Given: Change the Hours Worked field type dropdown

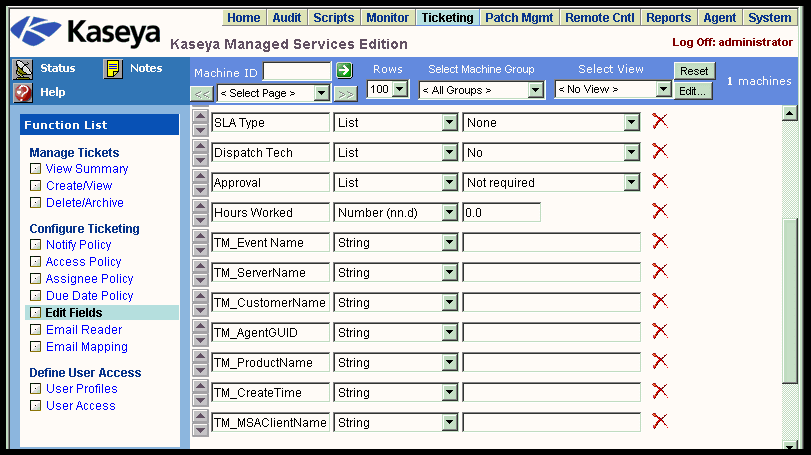Looking at the screenshot, I should tap(395, 212).
